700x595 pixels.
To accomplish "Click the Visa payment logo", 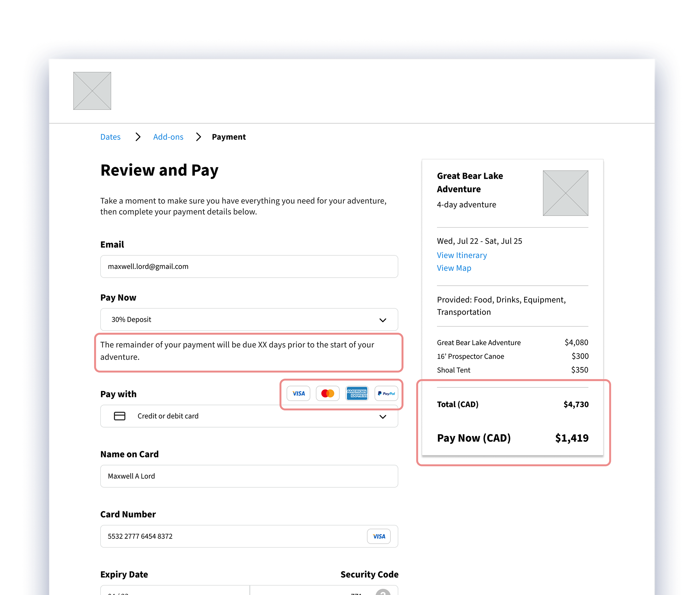I will coord(298,394).
